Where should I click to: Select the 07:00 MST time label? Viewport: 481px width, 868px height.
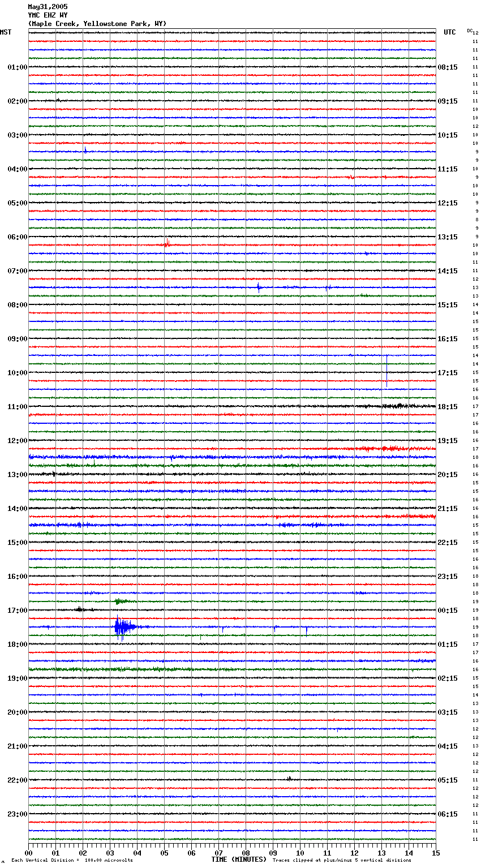pos(18,271)
